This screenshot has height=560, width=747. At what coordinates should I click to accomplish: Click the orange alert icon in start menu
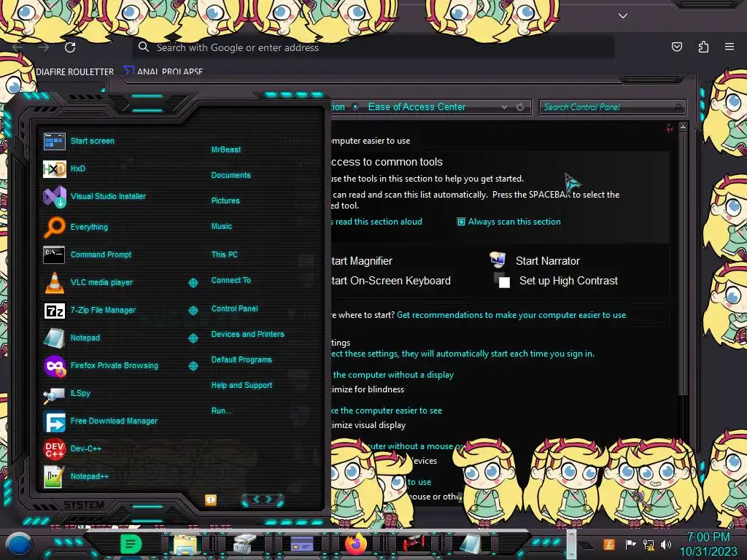pyautogui.click(x=211, y=499)
